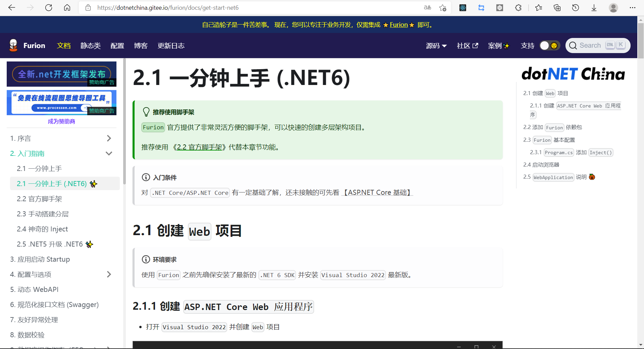Open the user profile avatar
This screenshot has height=349, width=644.
[613, 7]
